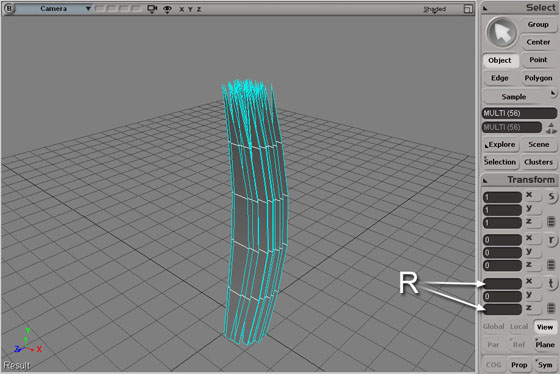Click the lines icon beside rotation z
The height and width of the screenshot is (374, 560).
tap(551, 265)
